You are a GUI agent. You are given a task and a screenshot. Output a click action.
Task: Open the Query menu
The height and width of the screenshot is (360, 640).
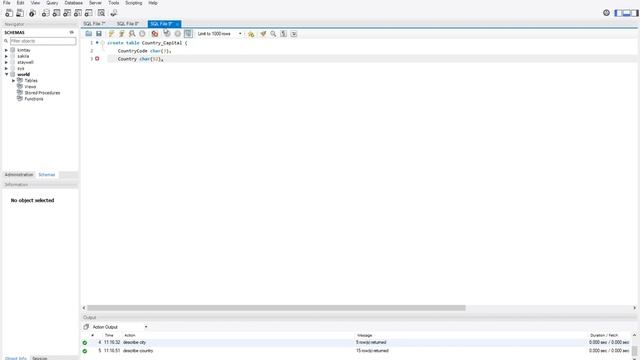tap(52, 3)
